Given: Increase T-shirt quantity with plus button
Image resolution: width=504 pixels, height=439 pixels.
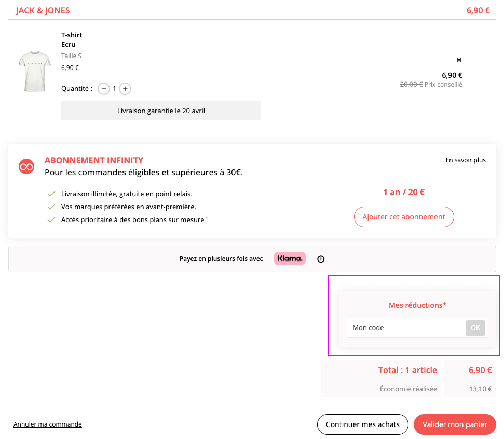Looking at the screenshot, I should click(x=125, y=89).
